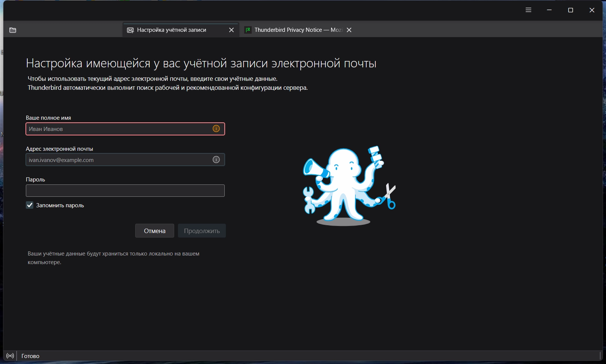Open the Thunderbird hamburger application menu
Image resolution: width=606 pixels, height=364 pixels.
[x=528, y=10]
